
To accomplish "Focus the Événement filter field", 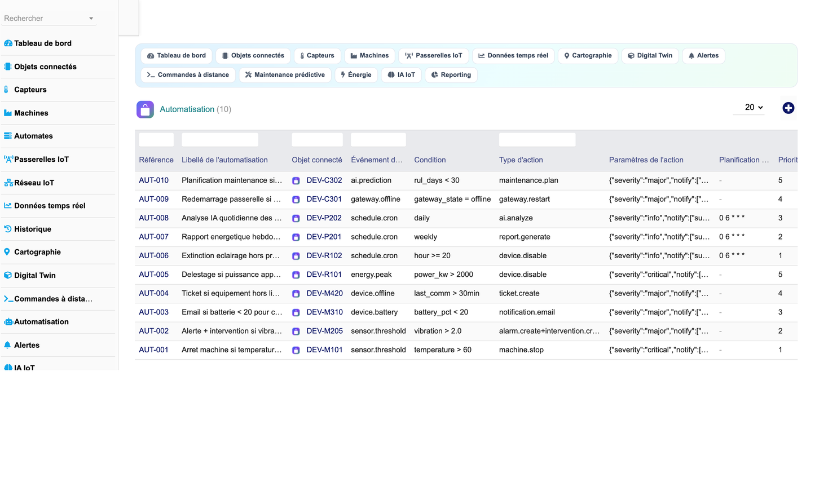I will click(378, 140).
